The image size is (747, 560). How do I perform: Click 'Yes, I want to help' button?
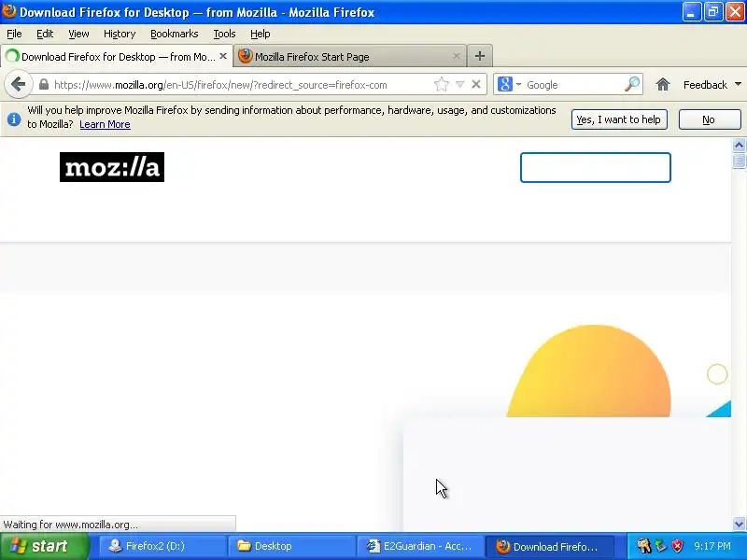pyautogui.click(x=619, y=119)
